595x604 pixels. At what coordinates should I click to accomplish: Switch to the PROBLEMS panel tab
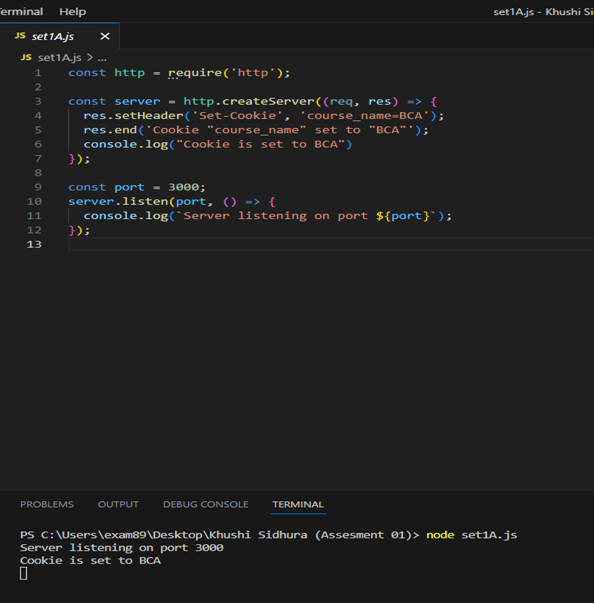point(47,504)
